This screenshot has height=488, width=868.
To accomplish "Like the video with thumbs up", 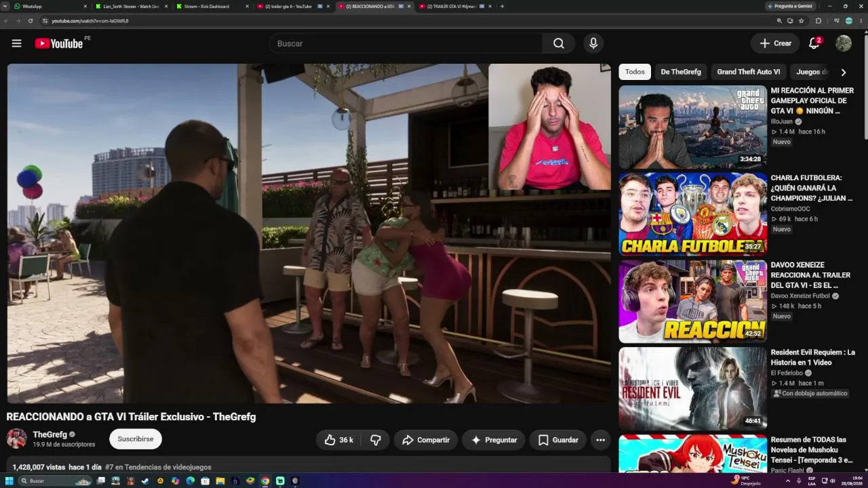I will (x=338, y=440).
